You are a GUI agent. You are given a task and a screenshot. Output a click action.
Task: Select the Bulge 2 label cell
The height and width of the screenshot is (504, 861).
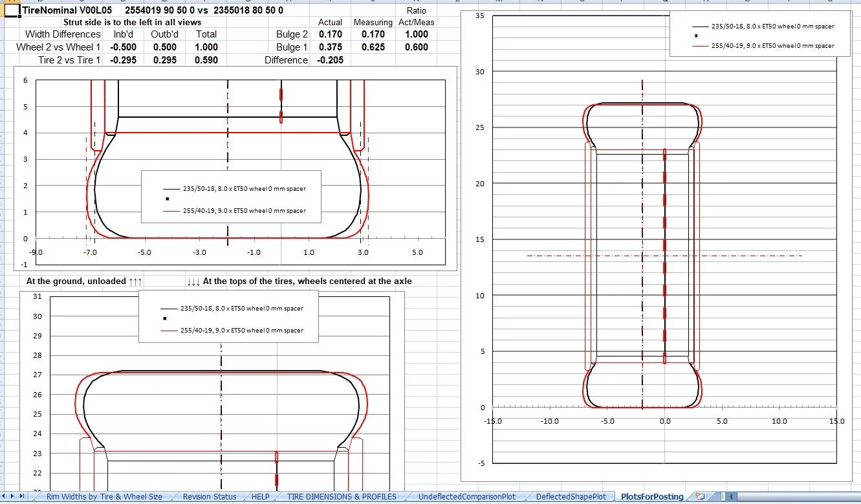[x=292, y=34]
